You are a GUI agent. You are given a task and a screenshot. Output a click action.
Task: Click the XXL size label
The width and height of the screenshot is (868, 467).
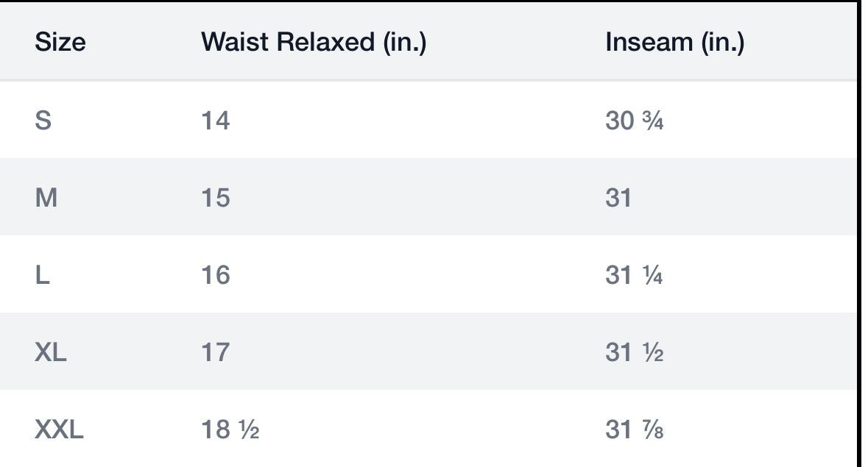(59, 429)
